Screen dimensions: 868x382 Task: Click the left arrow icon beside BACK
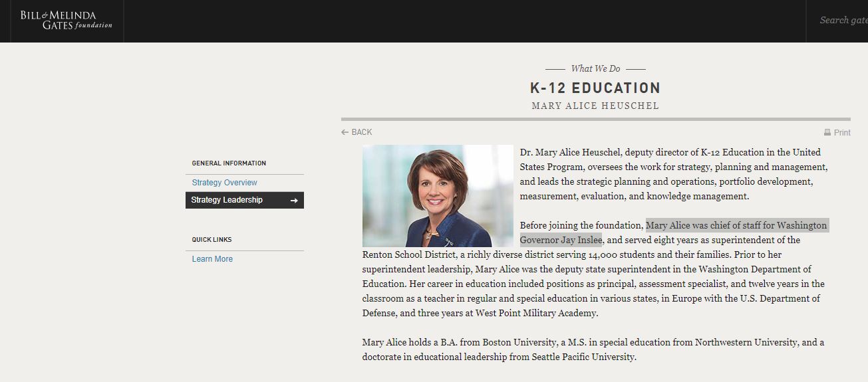click(345, 132)
